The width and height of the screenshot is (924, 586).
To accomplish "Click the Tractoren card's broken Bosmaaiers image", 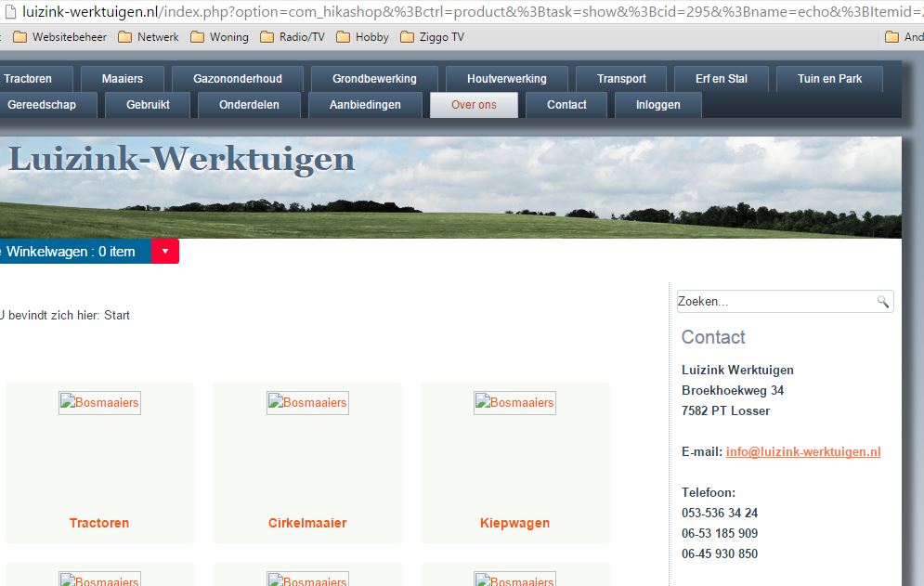I will 99,403.
